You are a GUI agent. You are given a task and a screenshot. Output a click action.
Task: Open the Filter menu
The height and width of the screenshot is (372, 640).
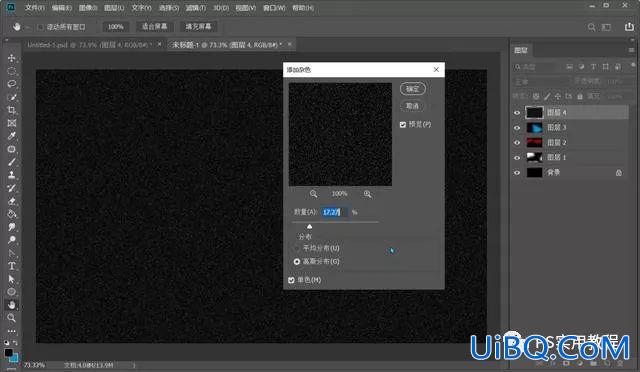[x=196, y=8]
